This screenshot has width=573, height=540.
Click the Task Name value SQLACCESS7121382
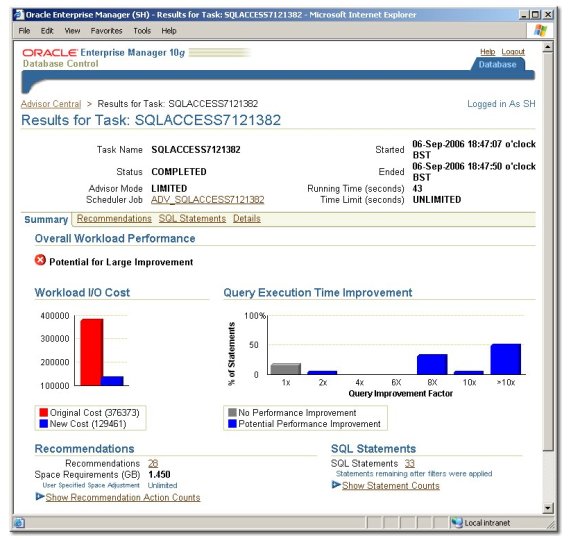tap(196, 150)
